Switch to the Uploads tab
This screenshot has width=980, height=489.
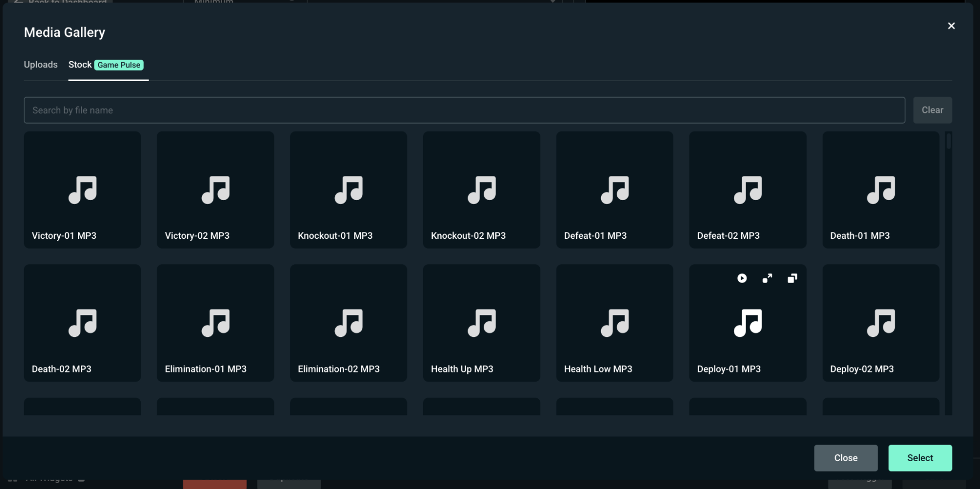point(40,64)
